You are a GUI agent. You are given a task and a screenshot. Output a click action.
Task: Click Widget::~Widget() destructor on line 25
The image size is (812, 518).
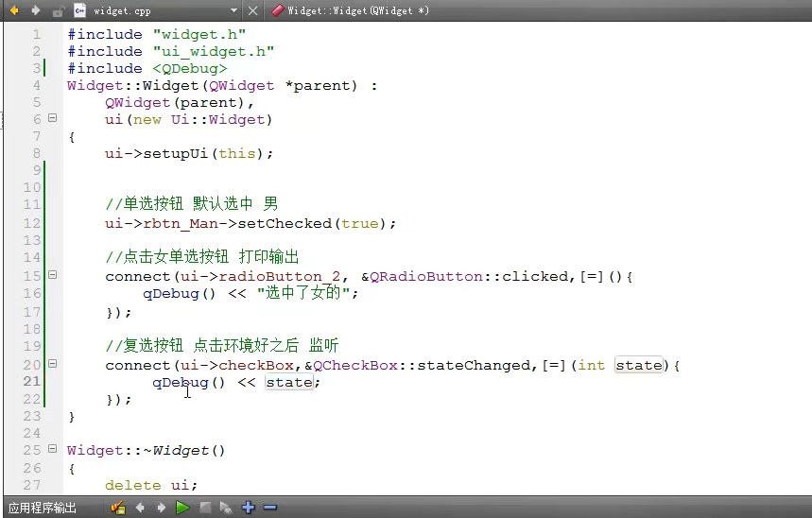(146, 450)
